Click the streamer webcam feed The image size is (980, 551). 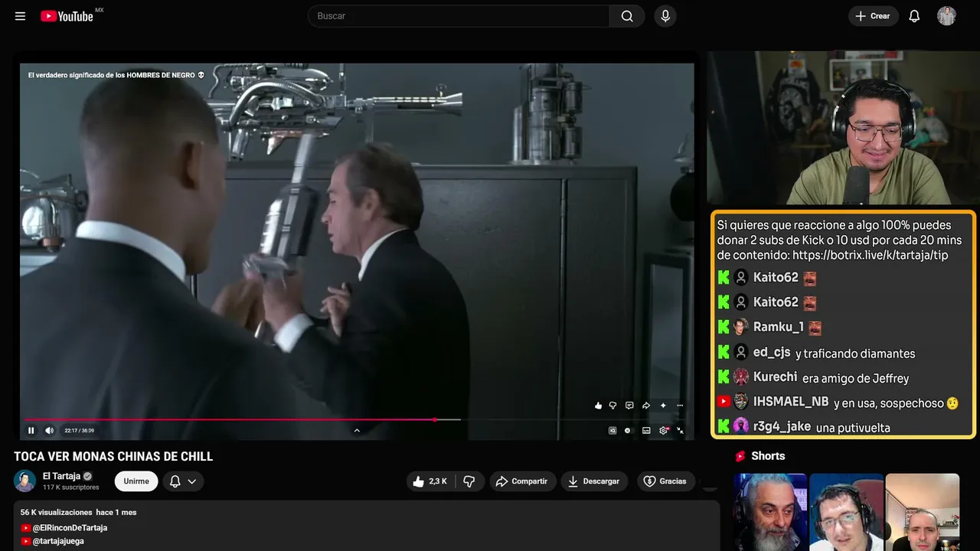(x=842, y=129)
